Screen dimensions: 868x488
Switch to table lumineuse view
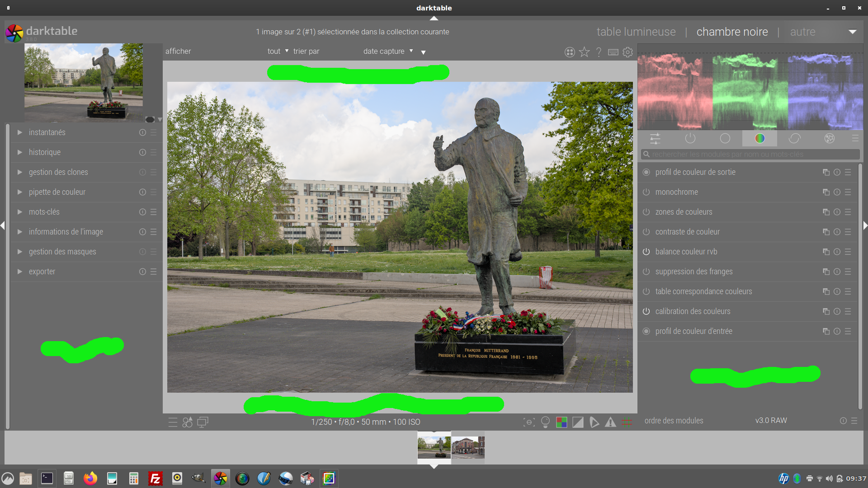636,32
